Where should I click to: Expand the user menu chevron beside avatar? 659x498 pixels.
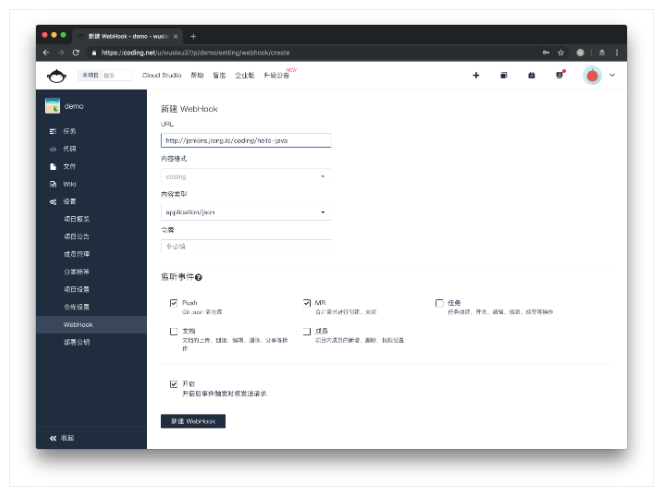(612, 75)
